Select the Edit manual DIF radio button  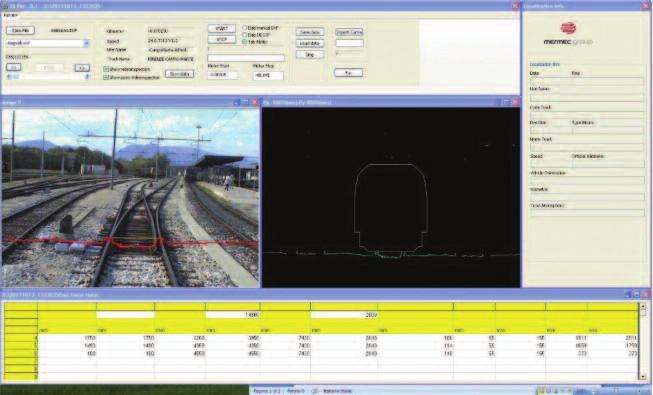245,28
